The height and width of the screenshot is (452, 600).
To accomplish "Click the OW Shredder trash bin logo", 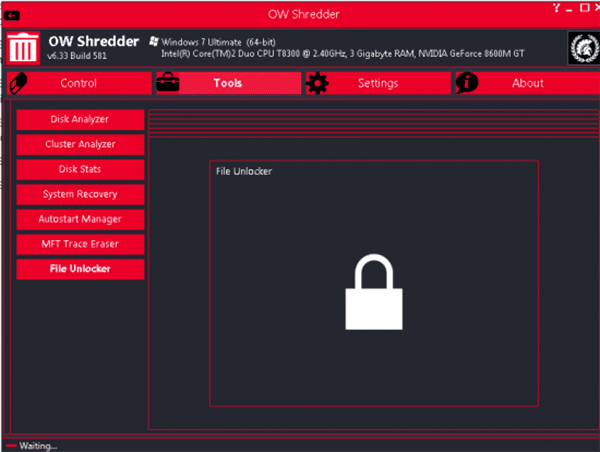I will pos(23,48).
